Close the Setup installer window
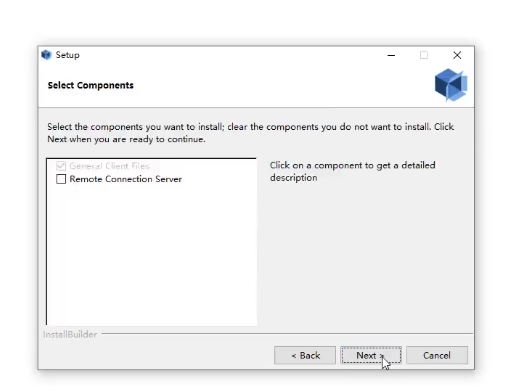Screen dimensions: 507x391 pos(457,55)
